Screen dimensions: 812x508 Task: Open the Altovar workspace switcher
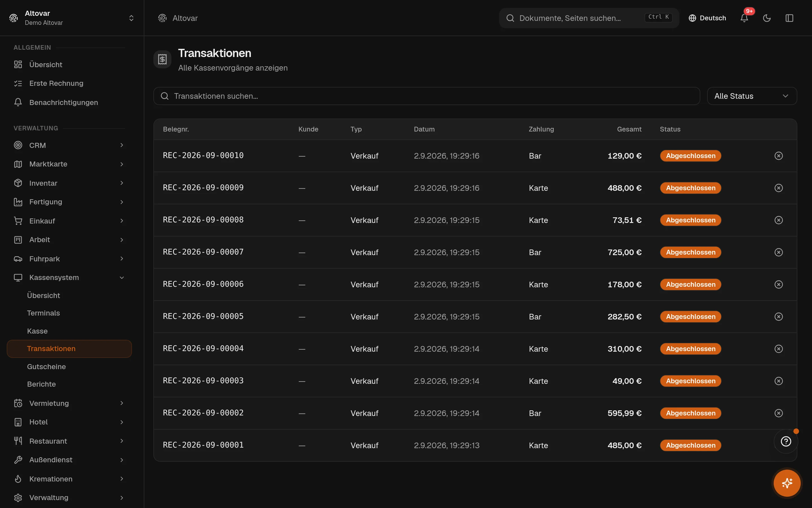72,18
